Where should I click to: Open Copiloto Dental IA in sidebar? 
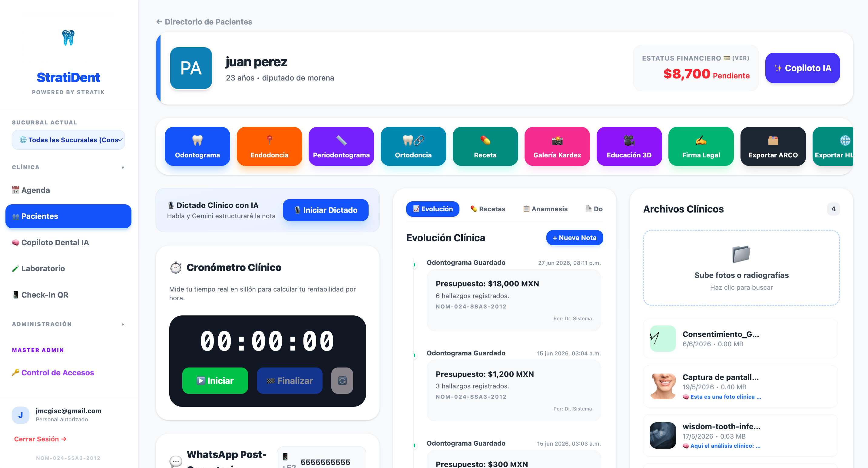68,242
